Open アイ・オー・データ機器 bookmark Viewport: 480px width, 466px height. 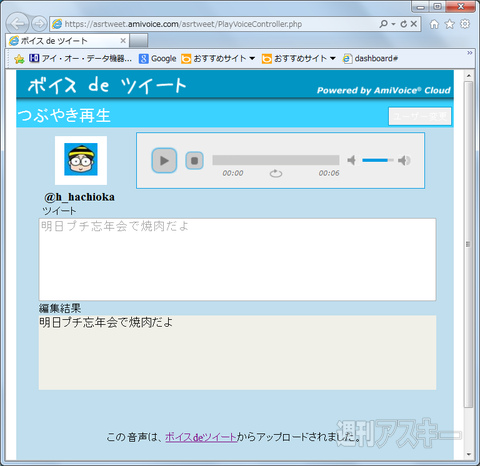80,59
